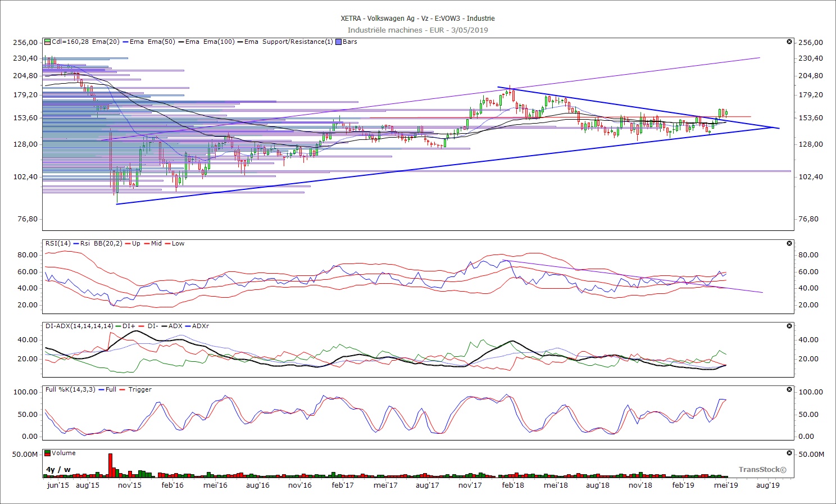Click the Volume panel label
This screenshot has height=504, width=836.
click(64, 453)
